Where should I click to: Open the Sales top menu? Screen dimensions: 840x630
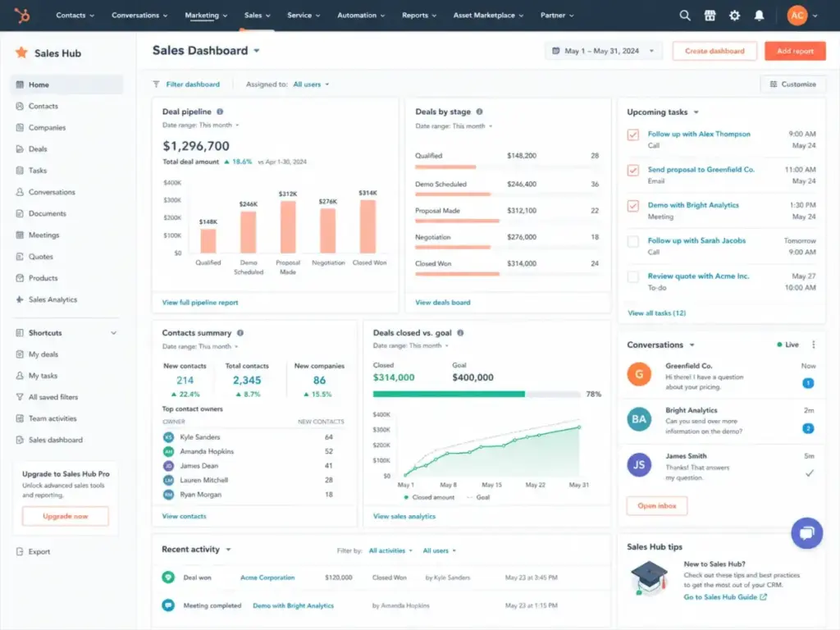pos(257,15)
